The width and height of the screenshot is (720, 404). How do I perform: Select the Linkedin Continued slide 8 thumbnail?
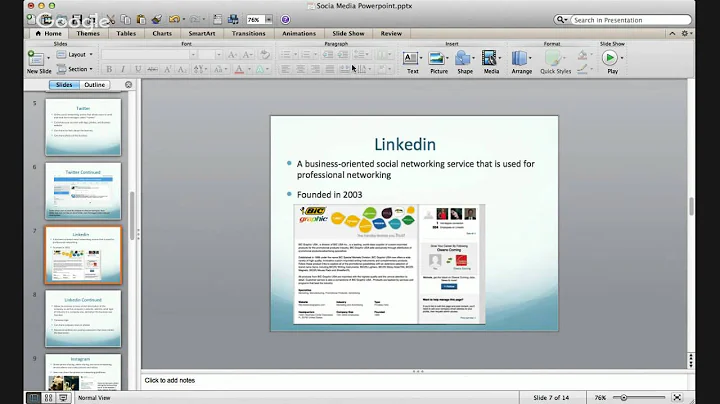click(x=83, y=318)
